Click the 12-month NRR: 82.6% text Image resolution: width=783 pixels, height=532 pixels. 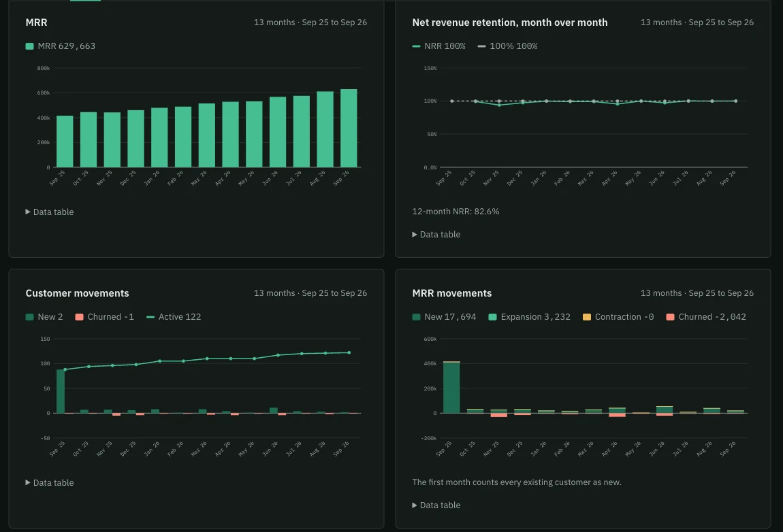pyautogui.click(x=456, y=212)
